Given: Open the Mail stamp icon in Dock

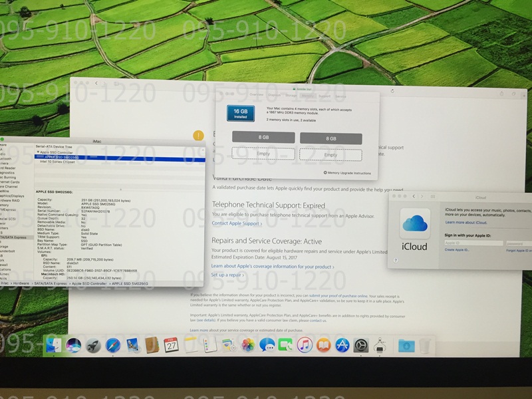Looking at the screenshot, I should point(132,345).
